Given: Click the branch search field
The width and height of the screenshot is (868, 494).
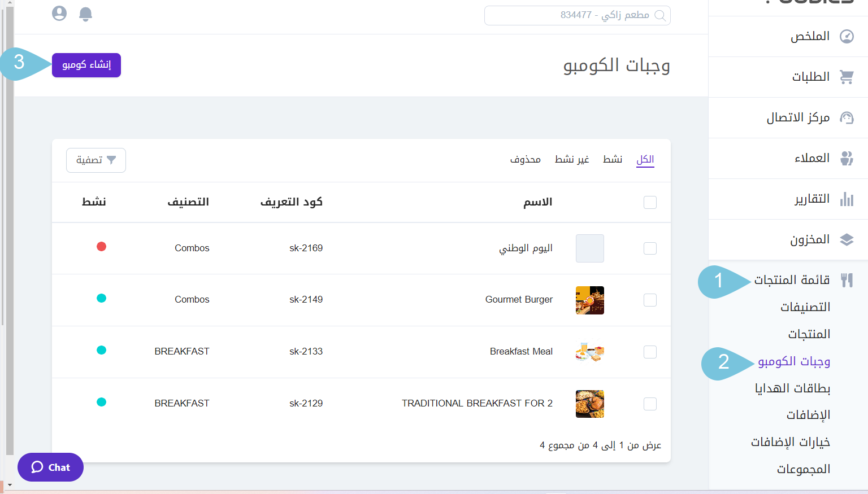Looking at the screenshot, I should point(578,15).
